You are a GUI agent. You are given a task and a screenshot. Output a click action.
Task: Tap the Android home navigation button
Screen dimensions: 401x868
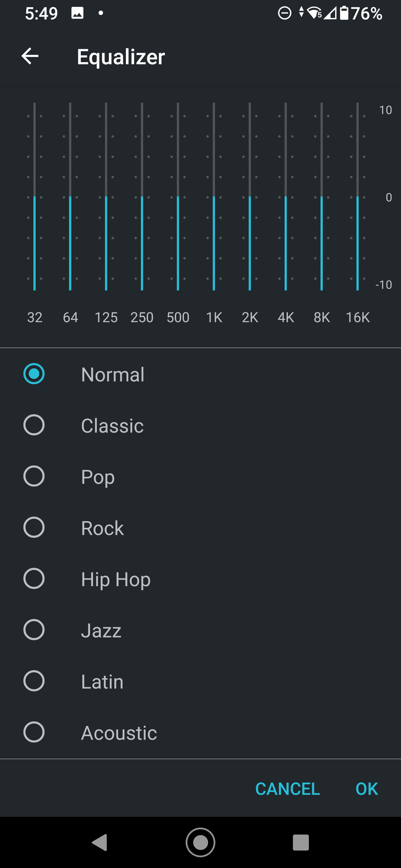200,842
